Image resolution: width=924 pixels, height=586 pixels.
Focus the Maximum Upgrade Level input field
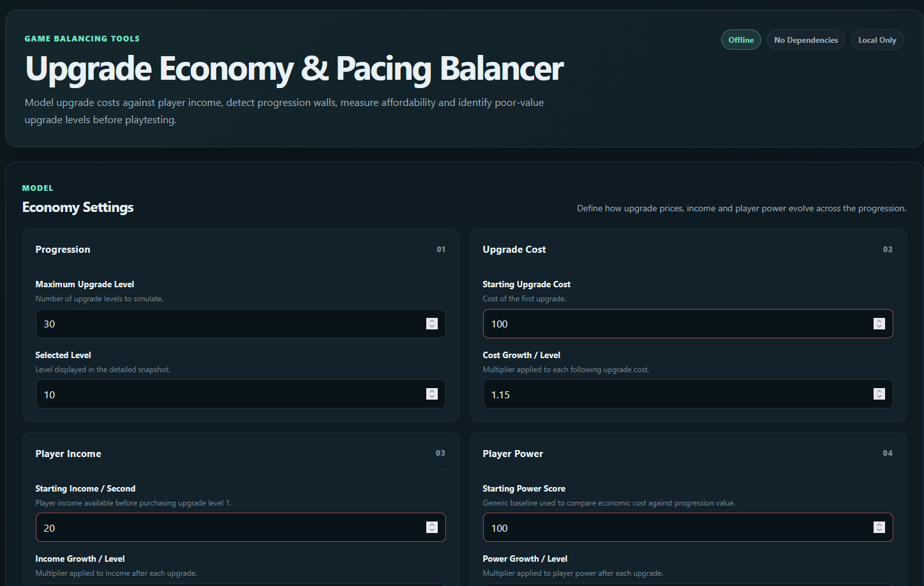241,324
